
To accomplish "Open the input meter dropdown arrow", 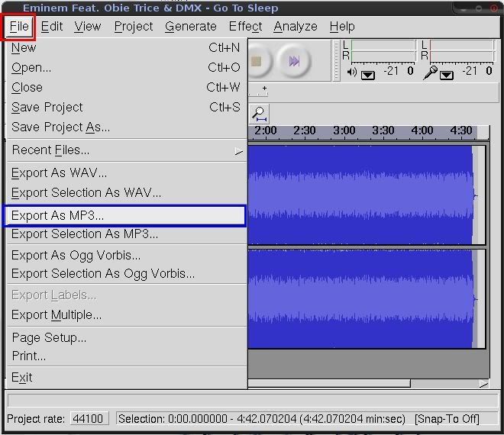I will click(447, 76).
